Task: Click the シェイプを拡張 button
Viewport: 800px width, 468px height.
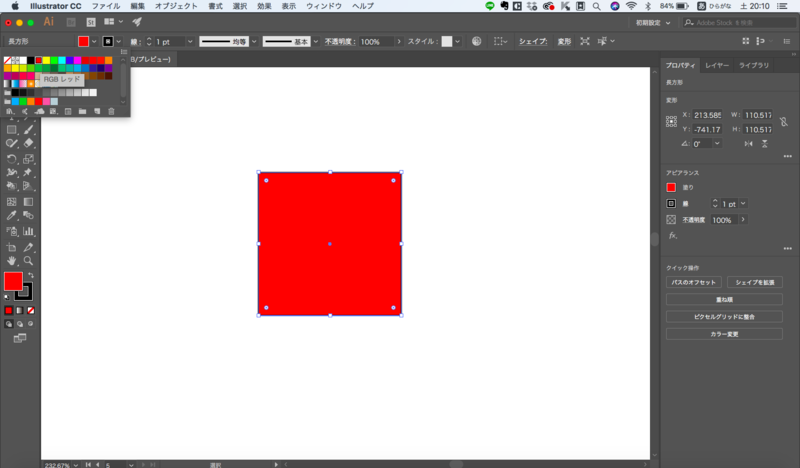Action: pos(755,282)
